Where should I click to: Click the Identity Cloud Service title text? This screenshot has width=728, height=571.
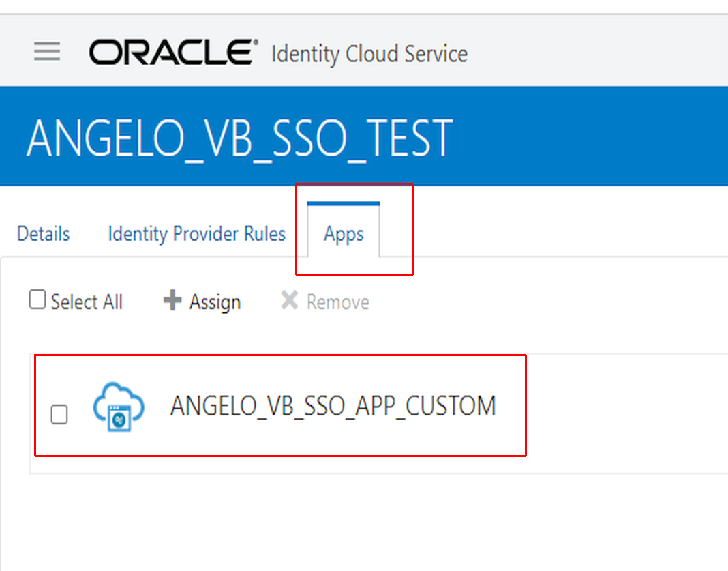(x=369, y=53)
